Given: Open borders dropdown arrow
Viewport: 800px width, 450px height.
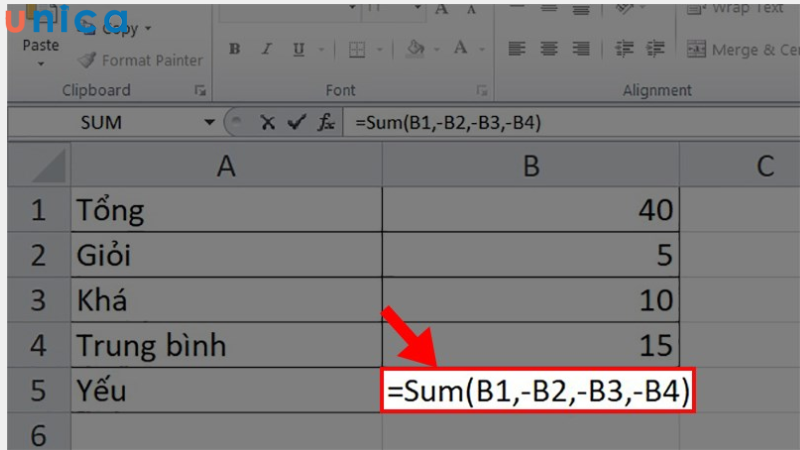Looking at the screenshot, I should click(380, 49).
